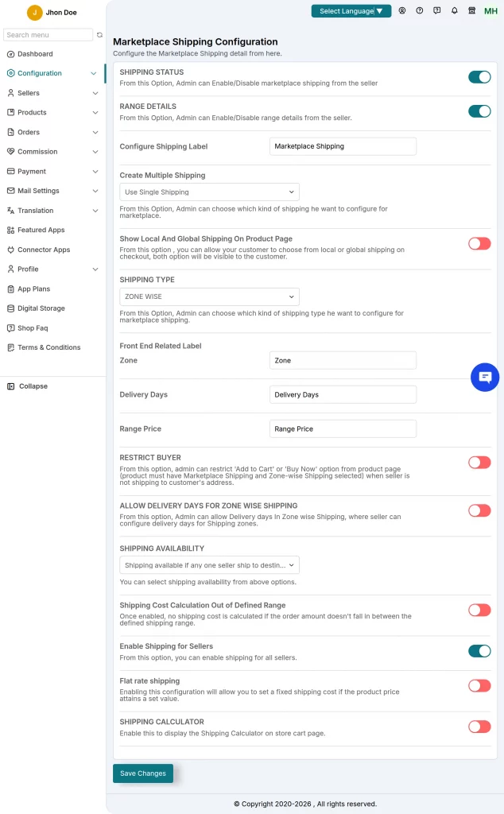Click the Products box icon
This screenshot has width=504, height=814.
(x=10, y=112)
